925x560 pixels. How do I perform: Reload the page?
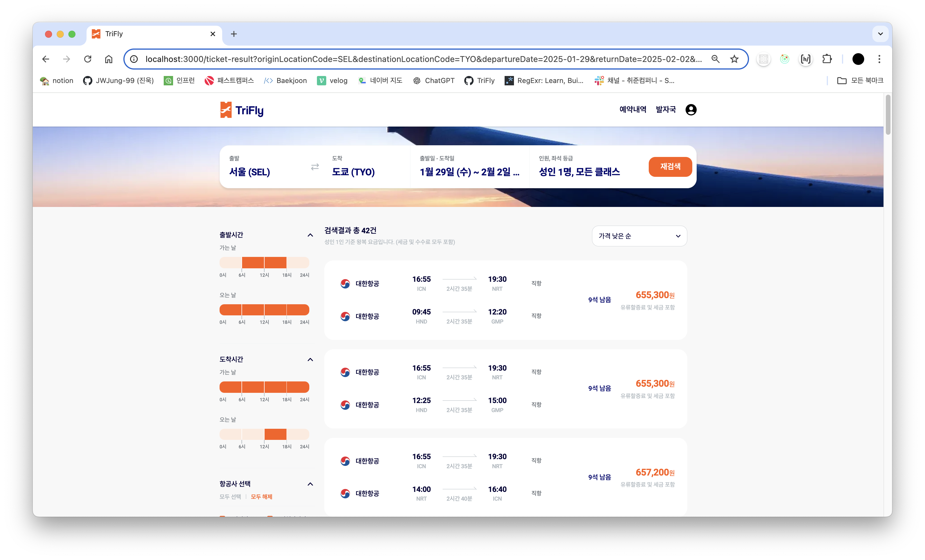87,59
